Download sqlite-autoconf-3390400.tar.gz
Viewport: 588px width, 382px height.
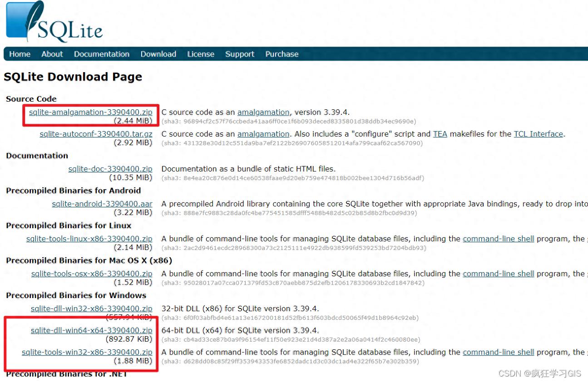coord(96,134)
